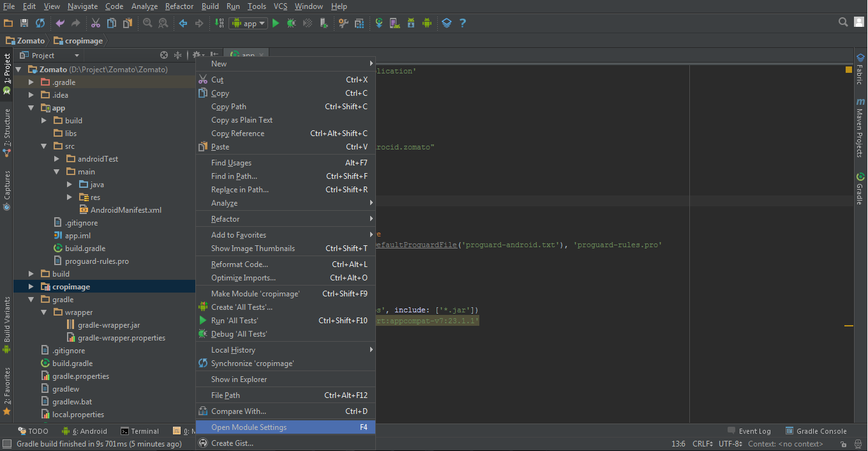The image size is (868, 451).
Task: Open the Terminal tool window button
Action: 140,431
